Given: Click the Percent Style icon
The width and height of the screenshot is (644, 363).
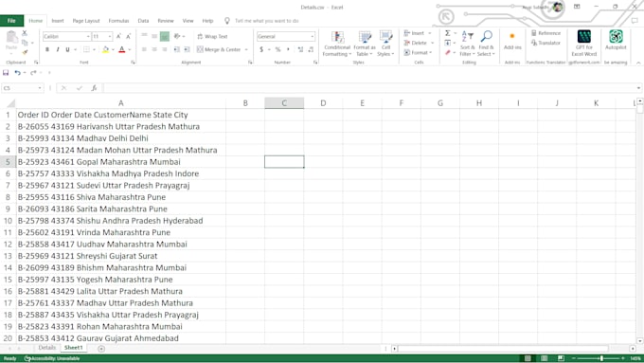Looking at the screenshot, I should click(x=277, y=49).
